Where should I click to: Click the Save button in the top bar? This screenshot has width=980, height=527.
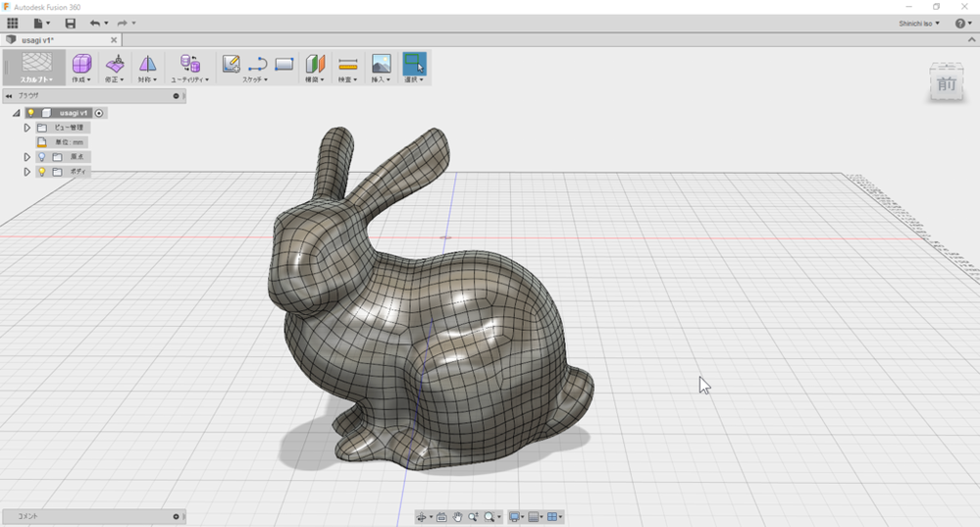[70, 24]
